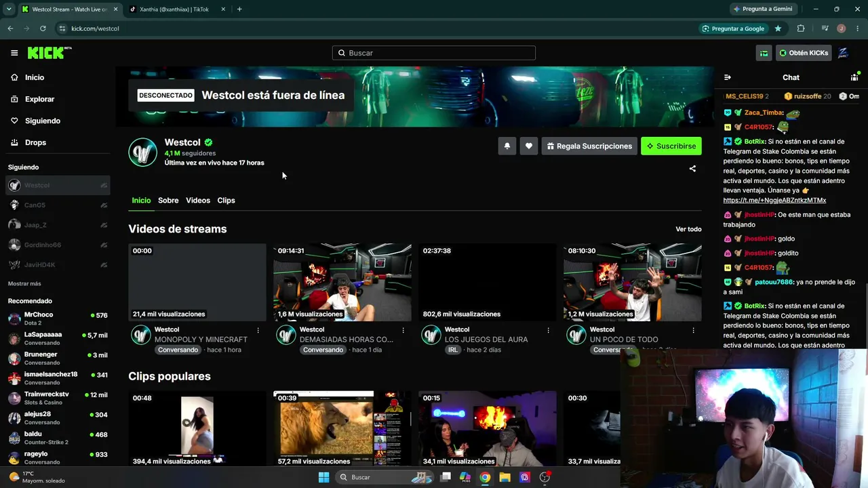868x488 pixels.
Task: Open the Kick hamburger sidebar menu
Action: [14, 53]
